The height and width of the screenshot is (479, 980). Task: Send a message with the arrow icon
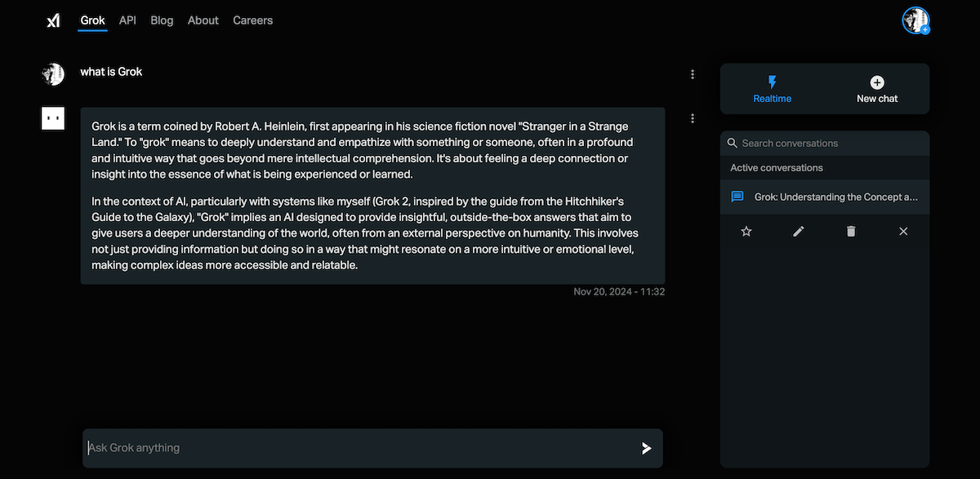[646, 447]
